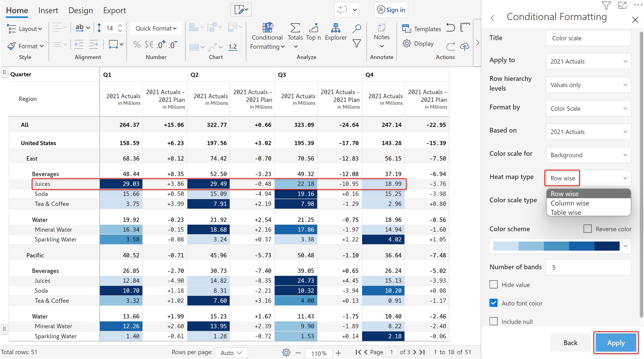This screenshot has width=644, height=359.
Task: Open the Conditional Formatting icon
Action: click(267, 28)
